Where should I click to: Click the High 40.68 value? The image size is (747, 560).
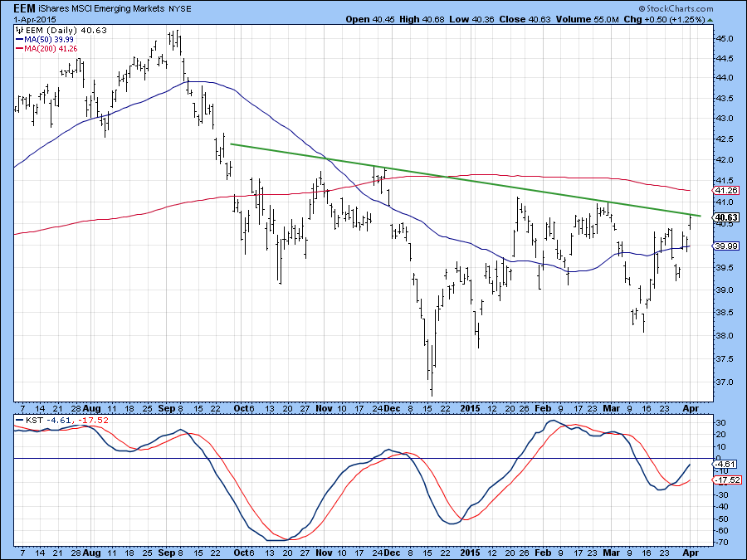(x=421, y=20)
